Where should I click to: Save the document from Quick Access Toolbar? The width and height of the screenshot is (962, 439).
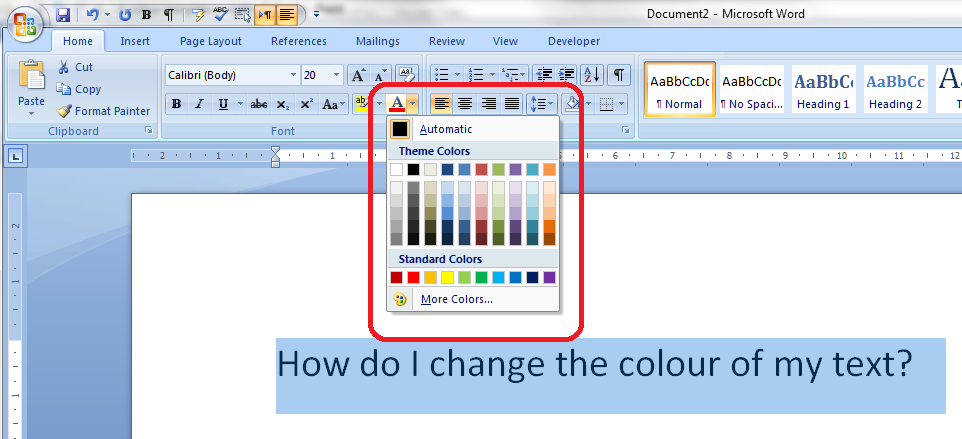coord(63,14)
